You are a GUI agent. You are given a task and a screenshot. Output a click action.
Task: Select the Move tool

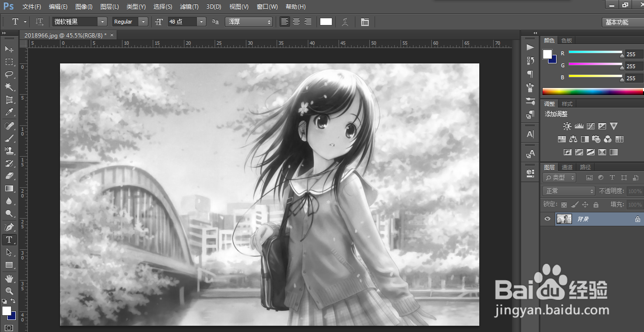tap(9, 49)
